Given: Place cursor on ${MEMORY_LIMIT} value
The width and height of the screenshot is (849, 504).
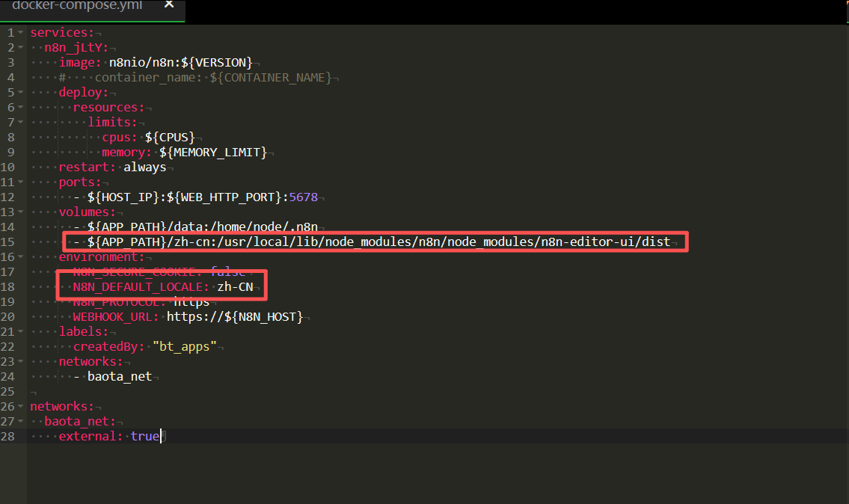Looking at the screenshot, I should 212,152.
